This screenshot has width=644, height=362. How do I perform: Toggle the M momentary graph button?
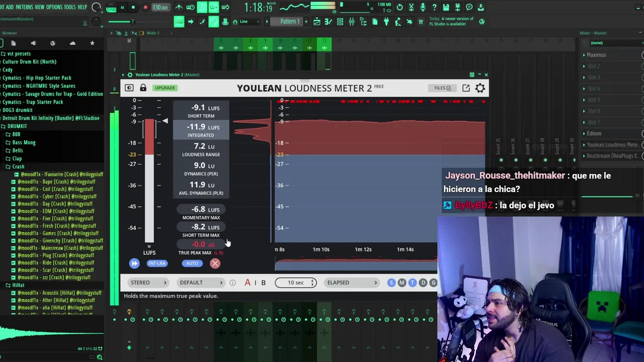coord(402,283)
